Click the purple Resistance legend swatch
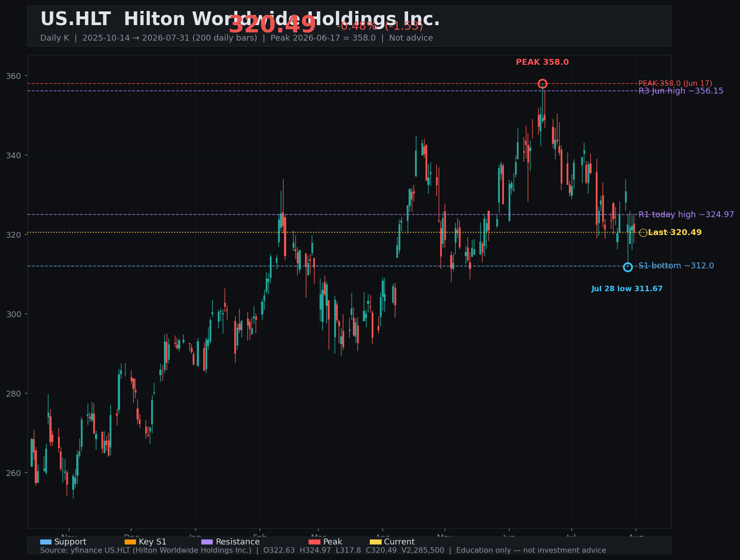This screenshot has width=740, height=560. point(207,542)
